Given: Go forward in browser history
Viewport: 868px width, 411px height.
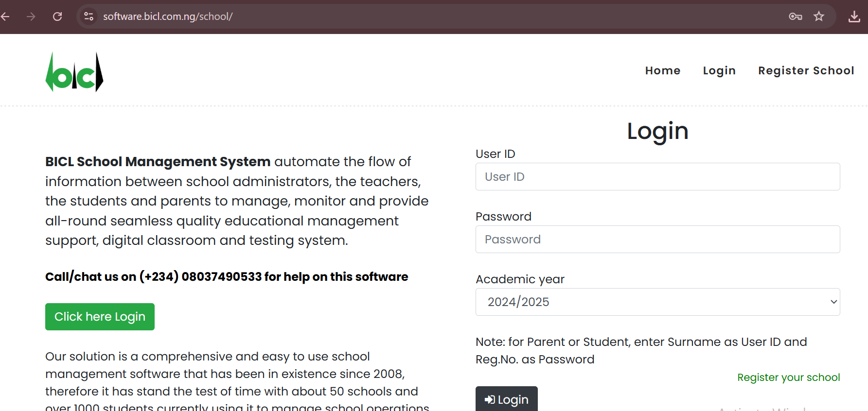Looking at the screenshot, I should 31,17.
